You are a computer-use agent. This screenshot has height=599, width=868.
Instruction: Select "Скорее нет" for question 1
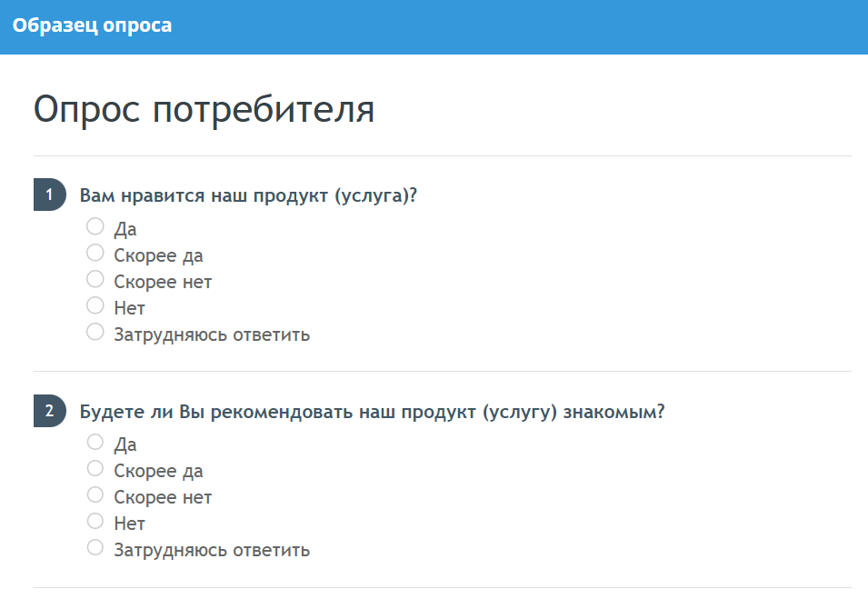pyautogui.click(x=95, y=279)
